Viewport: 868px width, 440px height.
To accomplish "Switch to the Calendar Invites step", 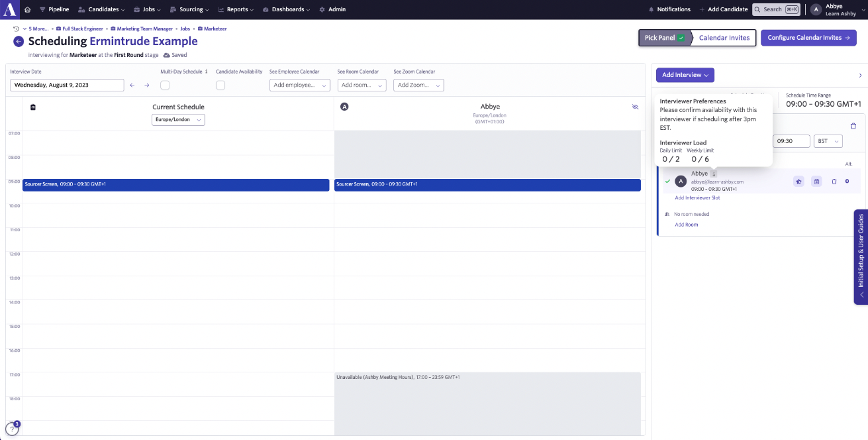I will coord(724,38).
